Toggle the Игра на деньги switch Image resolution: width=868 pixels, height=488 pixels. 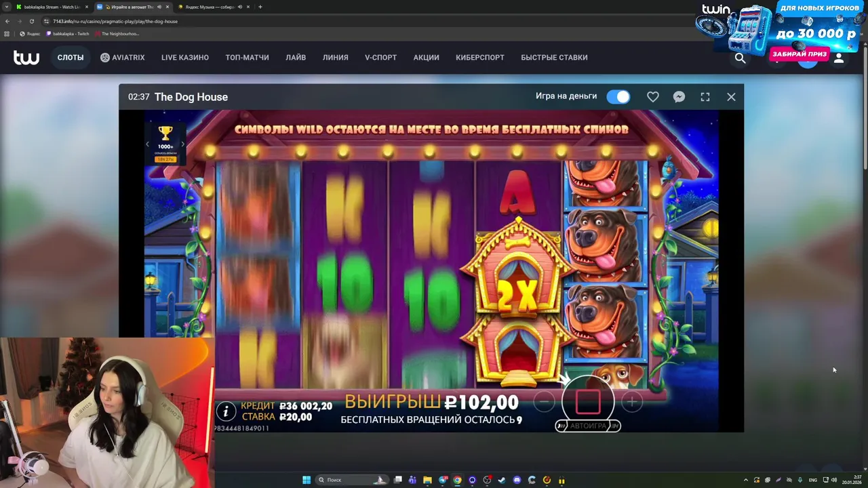point(618,97)
